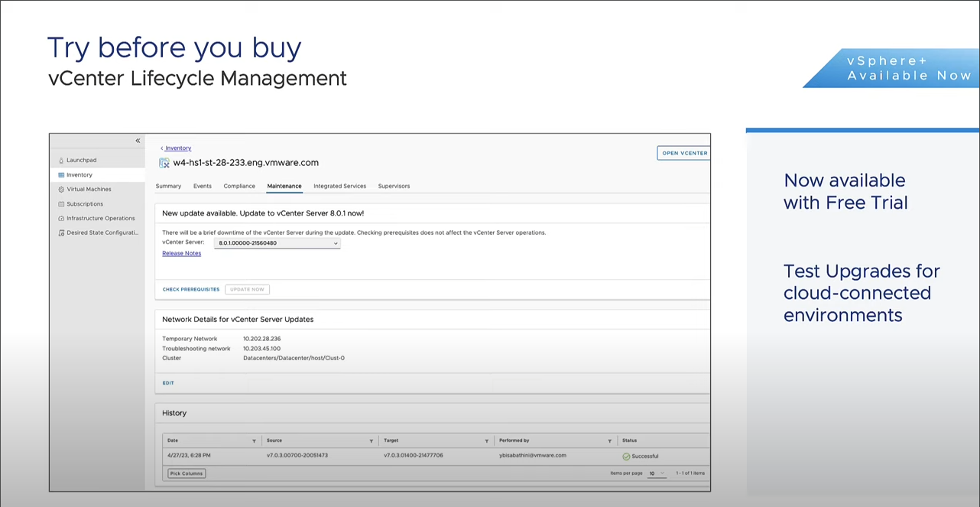Viewport: 980px width, 507px height.
Task: Click the Check Prerequisites button
Action: (x=191, y=290)
